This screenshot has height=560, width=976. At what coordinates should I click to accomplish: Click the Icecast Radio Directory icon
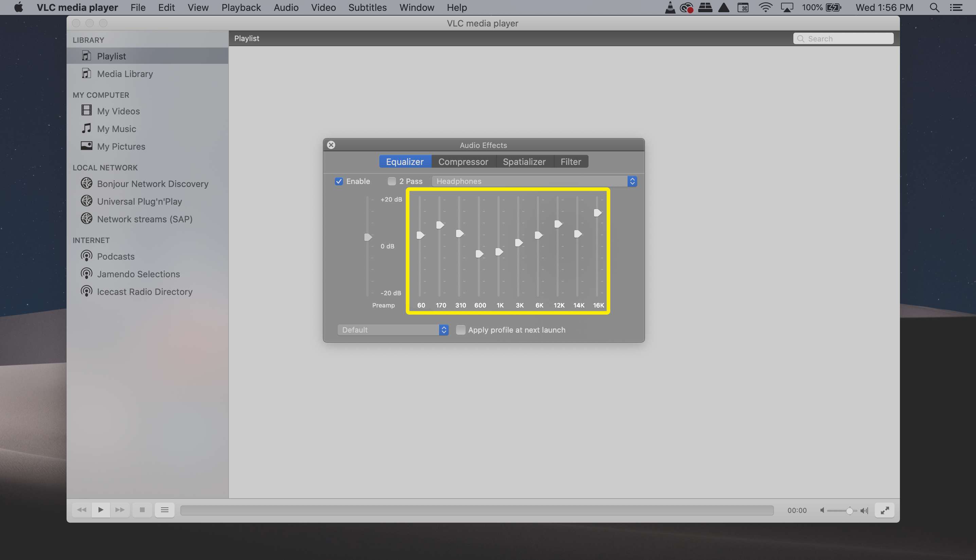pyautogui.click(x=87, y=291)
